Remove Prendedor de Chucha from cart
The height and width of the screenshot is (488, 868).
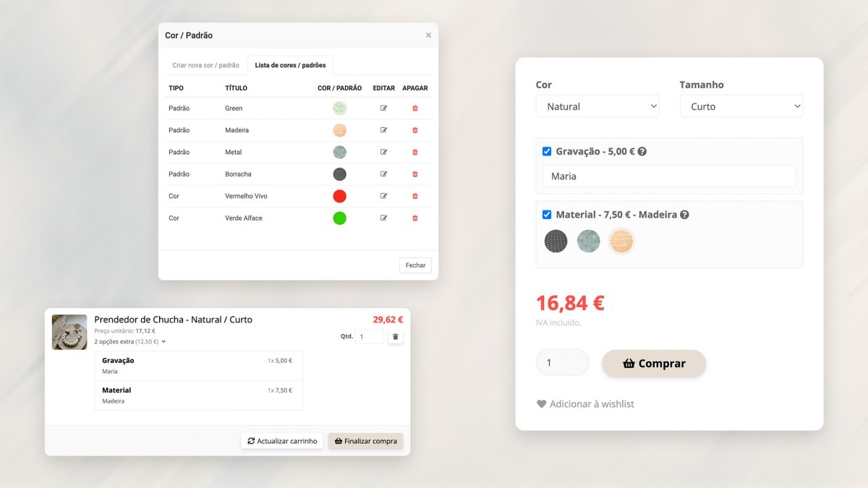395,337
